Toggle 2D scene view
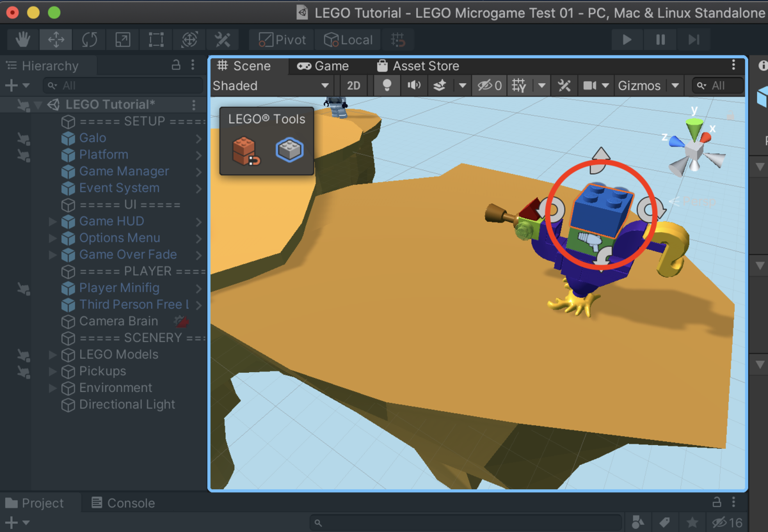 [x=353, y=86]
